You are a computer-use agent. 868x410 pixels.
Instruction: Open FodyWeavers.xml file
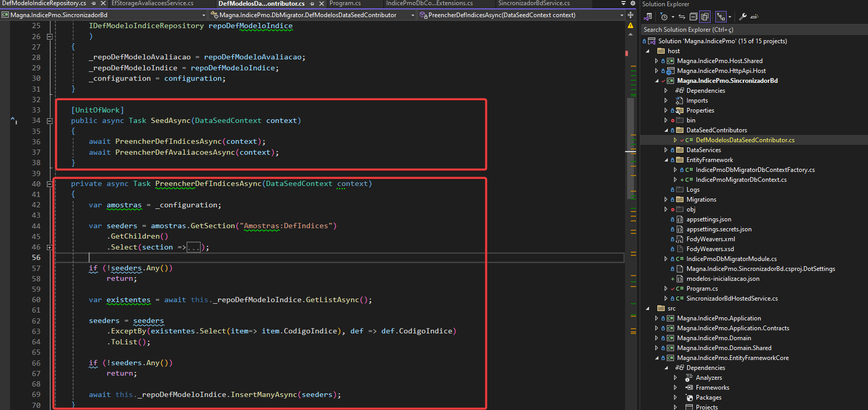pyautogui.click(x=711, y=239)
